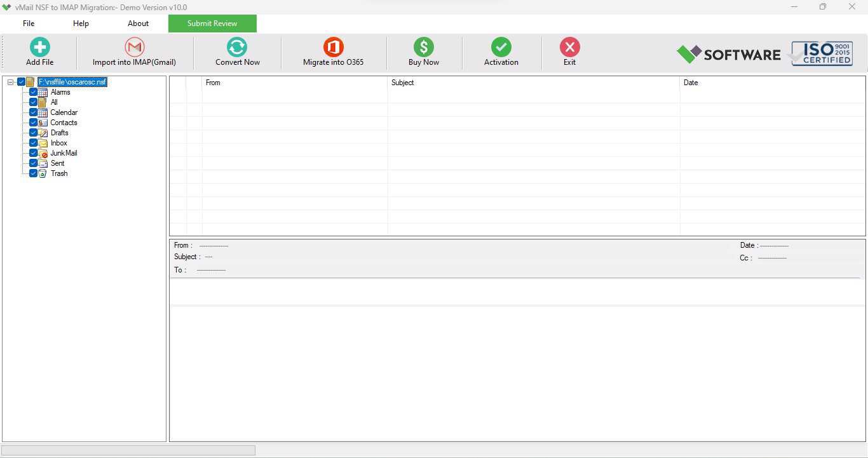Click the app icon in title bar
This screenshot has height=458, width=868.
pos(6,7)
